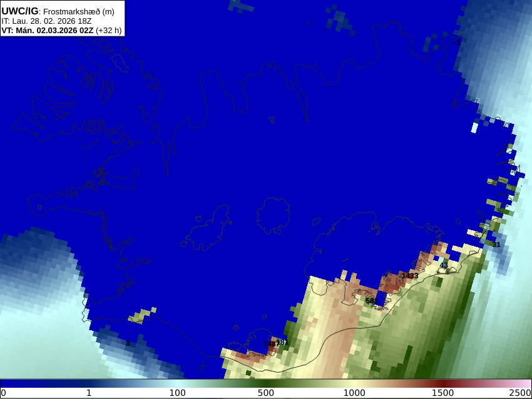Click the 31 value label near east coast
The width and height of the screenshot is (532, 399).
(x=496, y=245)
